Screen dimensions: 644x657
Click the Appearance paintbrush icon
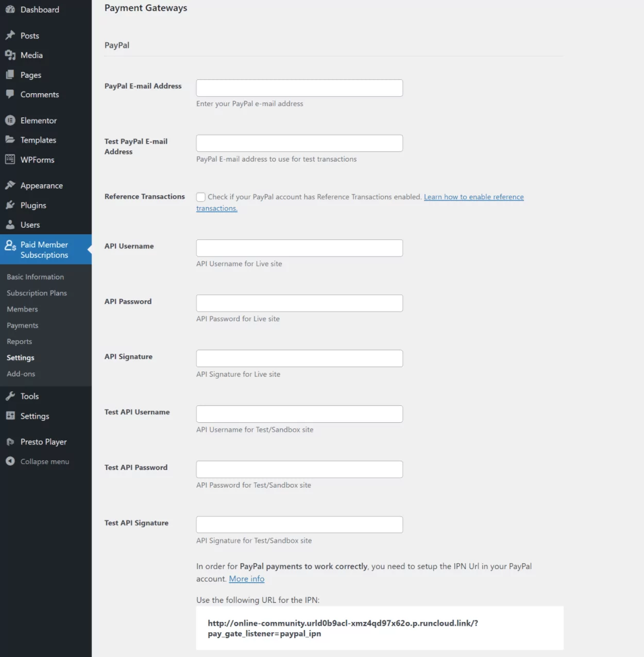[x=10, y=185]
